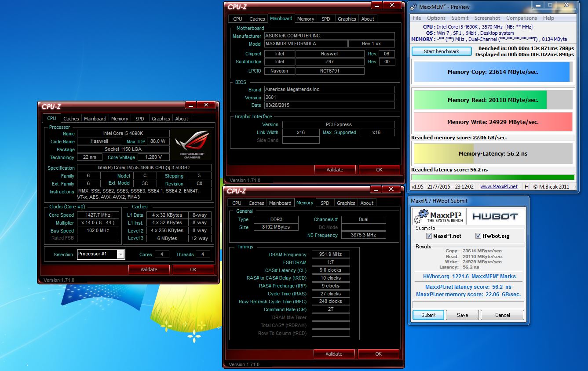Click OK in CPU-Z Memory window
This screenshot has height=371, width=588.
point(378,354)
